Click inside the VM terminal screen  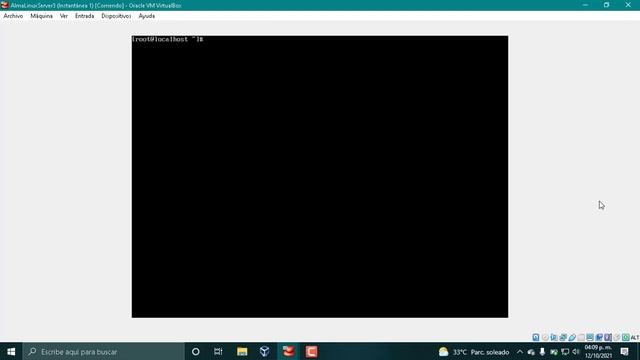[320, 176]
